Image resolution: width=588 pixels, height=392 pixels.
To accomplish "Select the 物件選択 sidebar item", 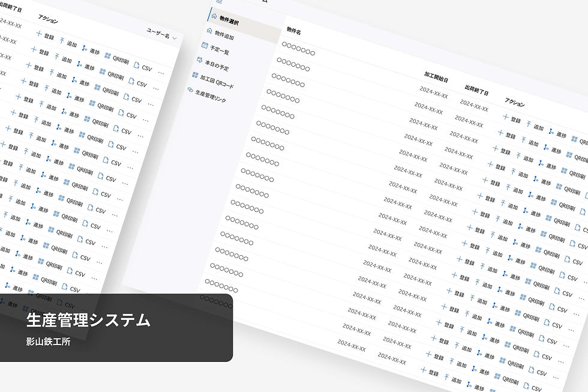I will [245, 25].
